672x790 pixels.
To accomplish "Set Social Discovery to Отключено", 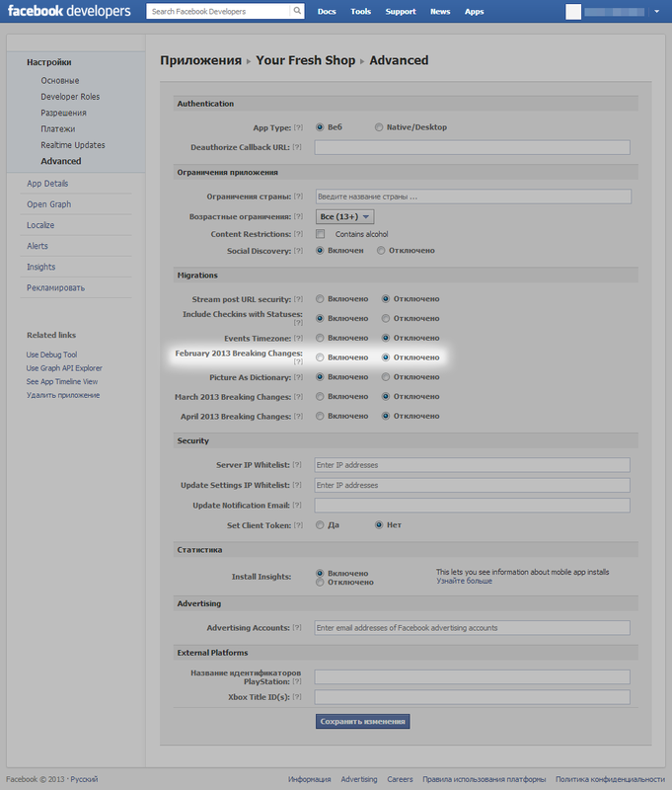I will pos(381,251).
